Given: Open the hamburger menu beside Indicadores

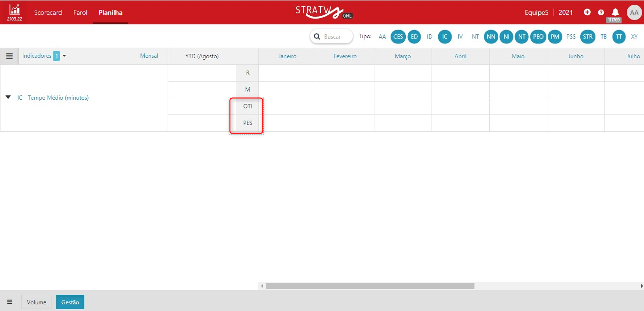Looking at the screenshot, I should click(x=10, y=56).
